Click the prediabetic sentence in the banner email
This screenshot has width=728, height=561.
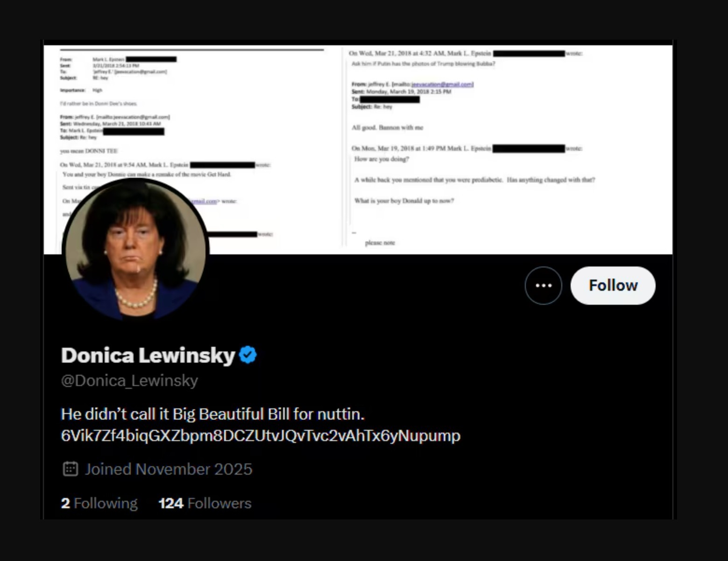[x=474, y=180]
